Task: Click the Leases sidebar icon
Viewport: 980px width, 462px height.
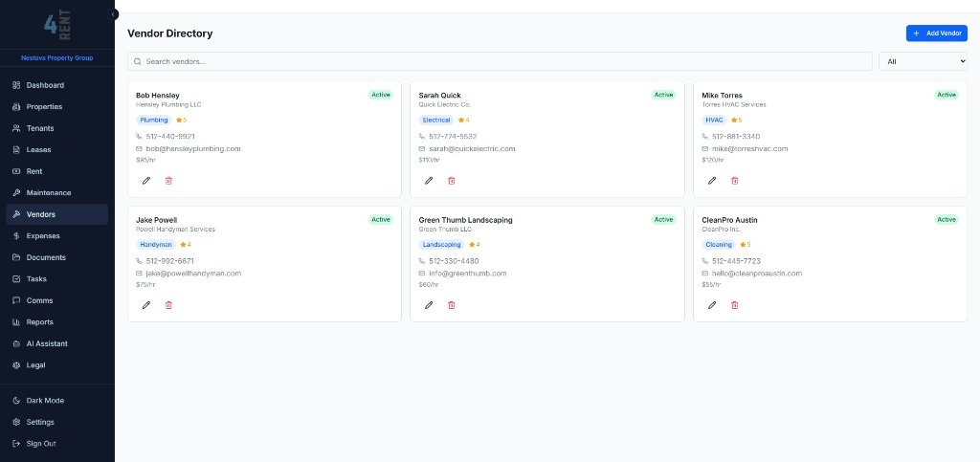Action: [x=16, y=150]
